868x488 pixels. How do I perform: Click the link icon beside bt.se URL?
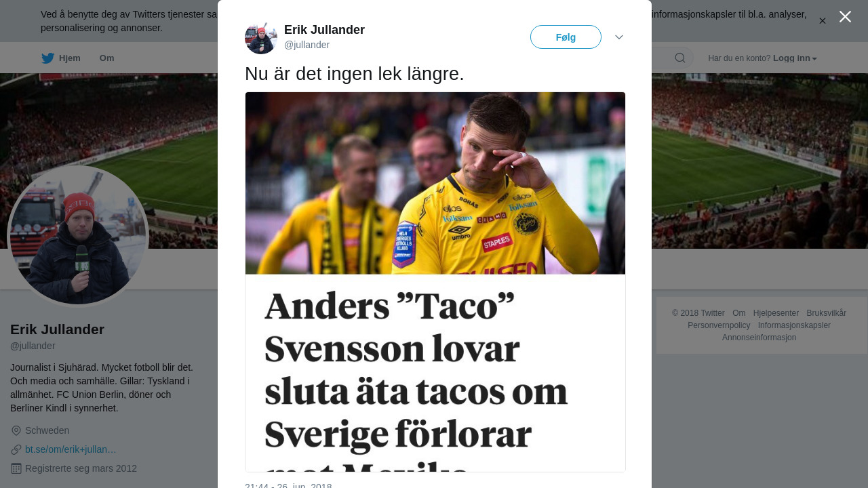tap(16, 449)
